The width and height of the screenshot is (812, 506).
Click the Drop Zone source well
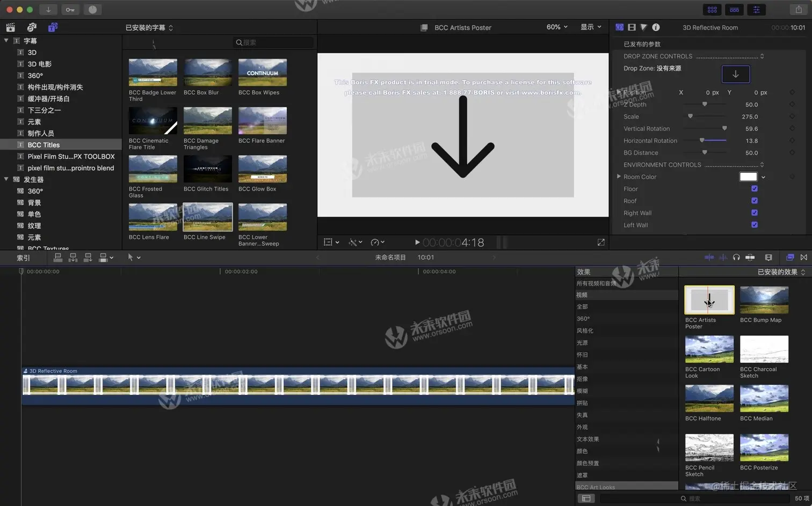coord(735,74)
